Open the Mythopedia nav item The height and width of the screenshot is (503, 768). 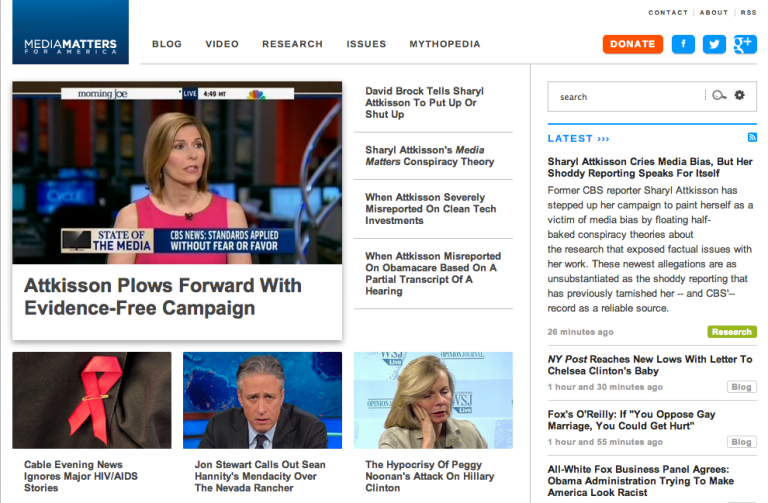pos(444,44)
